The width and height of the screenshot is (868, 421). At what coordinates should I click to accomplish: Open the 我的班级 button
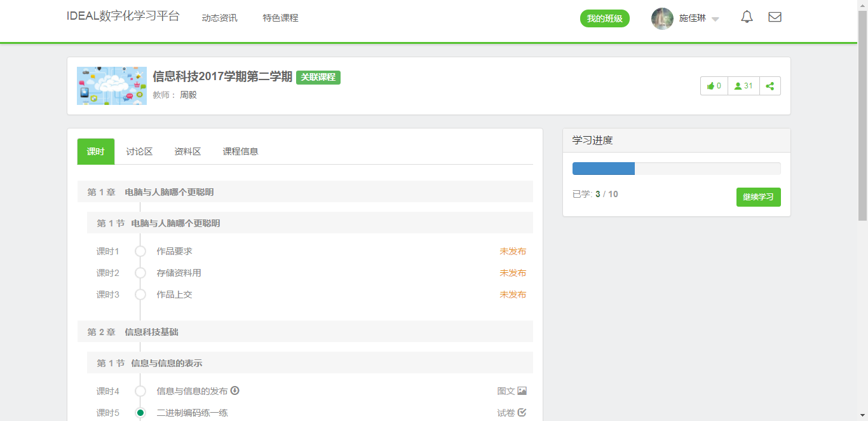[x=604, y=18]
